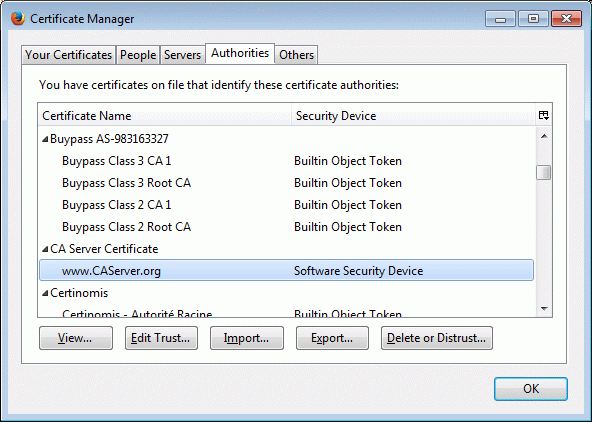Viewport: 592px width, 422px height.
Task: Select Buypass Class 3 CA 1
Action: tap(287, 161)
